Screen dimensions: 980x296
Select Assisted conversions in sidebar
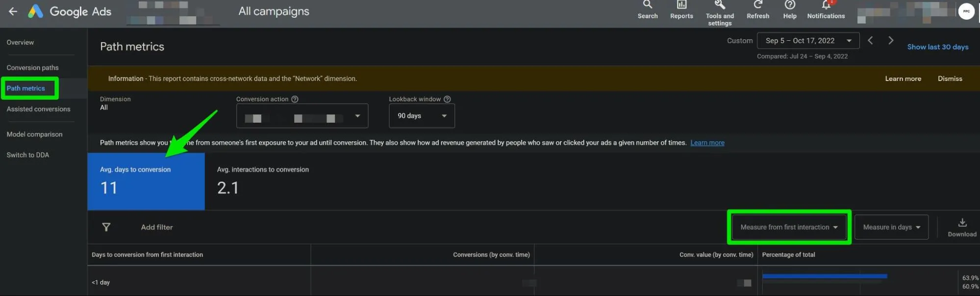click(38, 109)
